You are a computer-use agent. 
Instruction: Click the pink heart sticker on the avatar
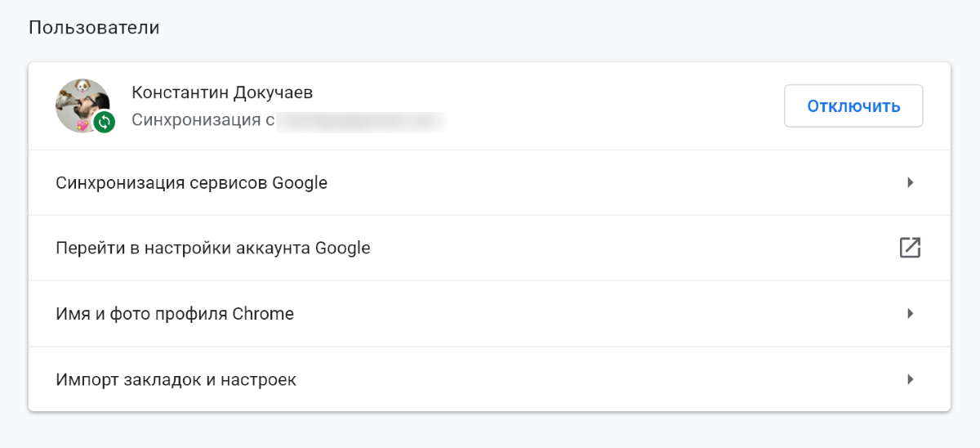[x=82, y=125]
